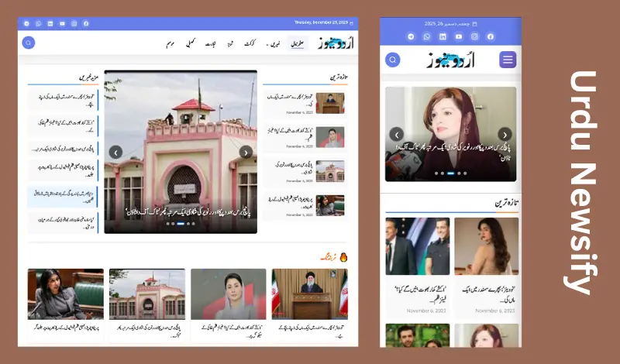620x364 pixels.
Task: Click the fire icon beside Trending heading
Action: pos(343,257)
